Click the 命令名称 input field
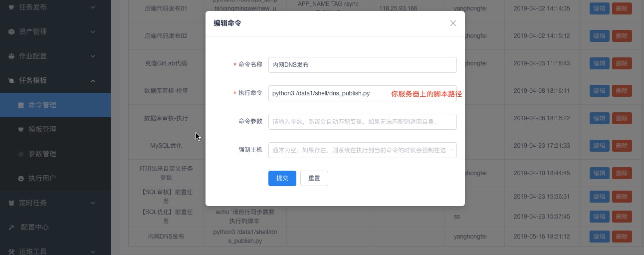 pos(362,65)
